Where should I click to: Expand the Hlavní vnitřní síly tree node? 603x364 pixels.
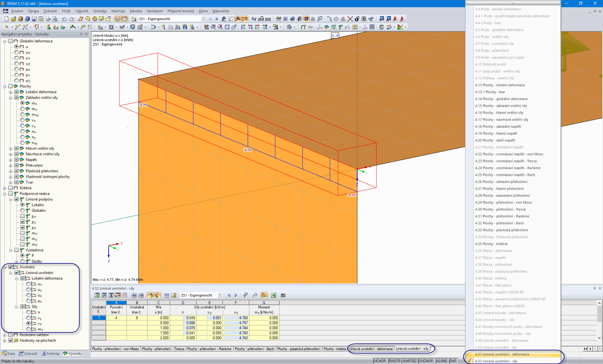pyautogui.click(x=11, y=148)
